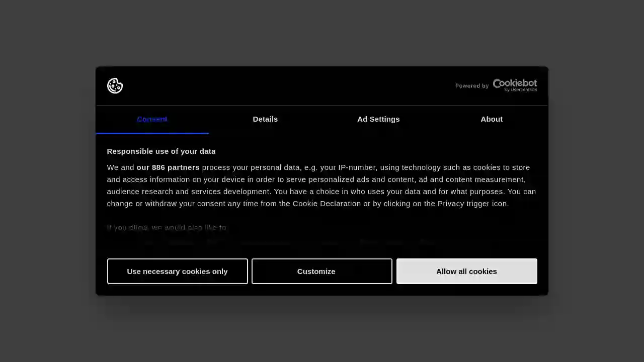Go to the About tab

pos(492,119)
